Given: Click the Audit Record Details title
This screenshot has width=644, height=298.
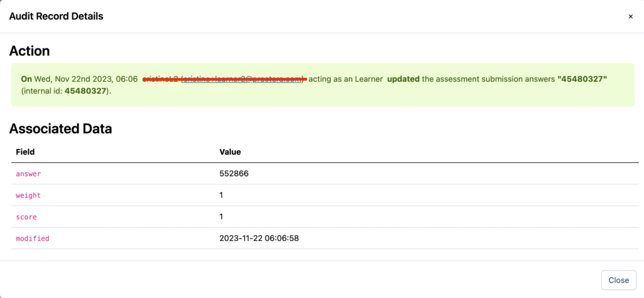Looking at the screenshot, I should (56, 16).
